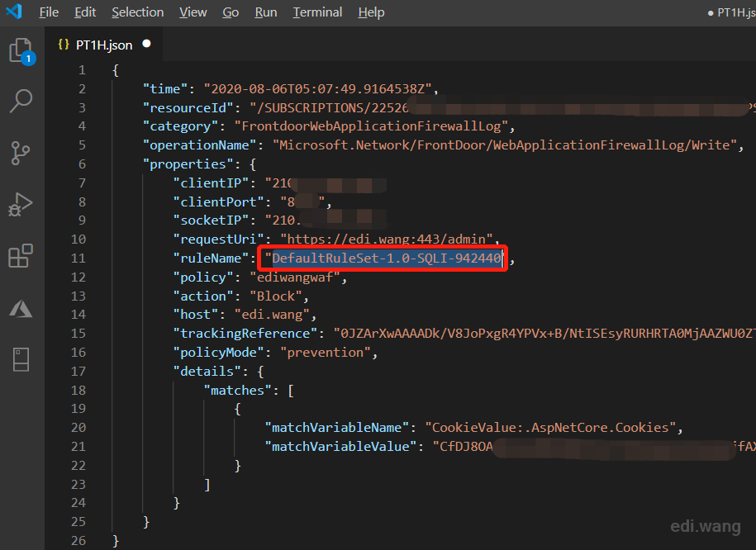The width and height of the screenshot is (756, 550).
Task: Click the "trackingReference" key
Action: (245, 334)
